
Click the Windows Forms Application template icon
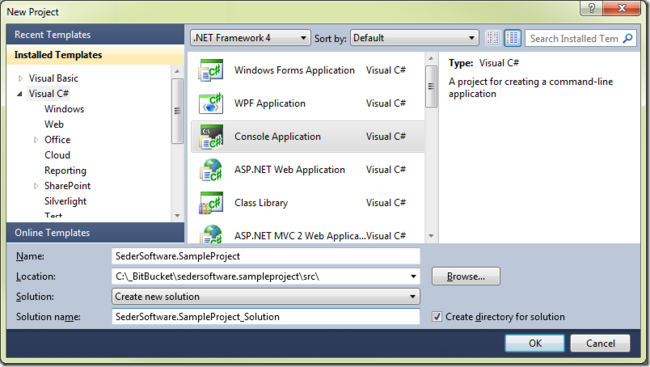coord(211,70)
